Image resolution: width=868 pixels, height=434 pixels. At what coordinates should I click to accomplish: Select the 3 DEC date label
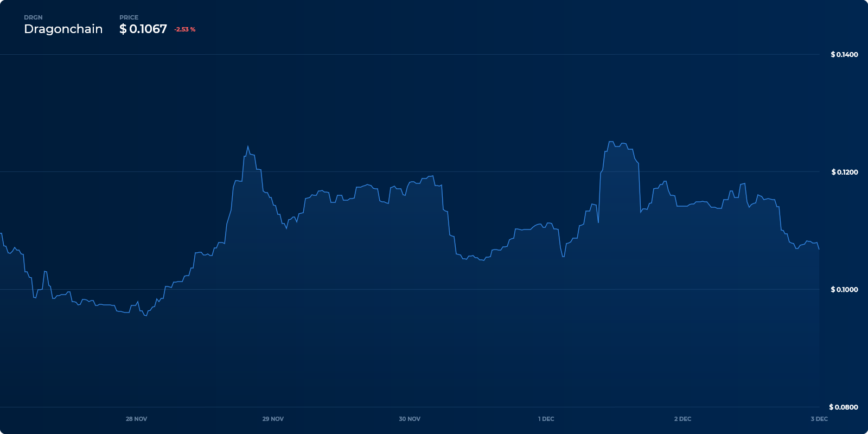coord(819,419)
